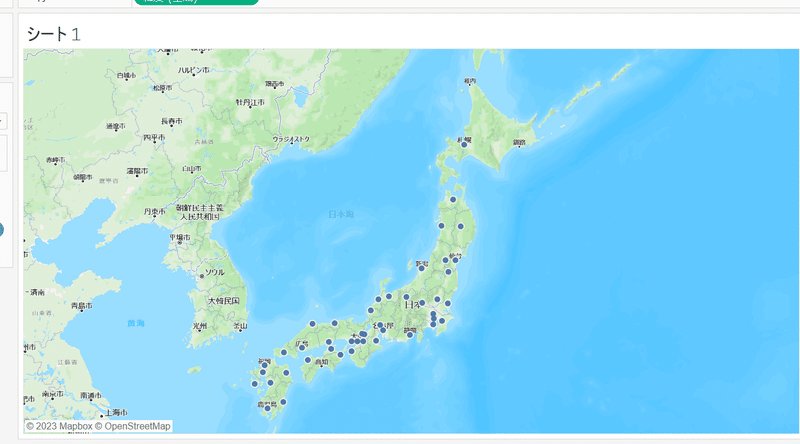The height and width of the screenshot is (444, 800).
Task: Select the data point beside the 新潟 label
Action: pyautogui.click(x=421, y=268)
